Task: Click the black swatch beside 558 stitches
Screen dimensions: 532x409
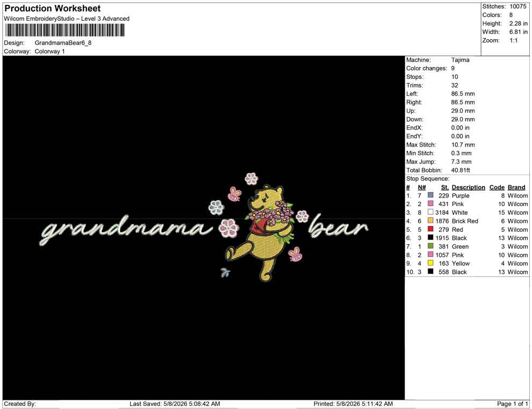Action: [430, 272]
